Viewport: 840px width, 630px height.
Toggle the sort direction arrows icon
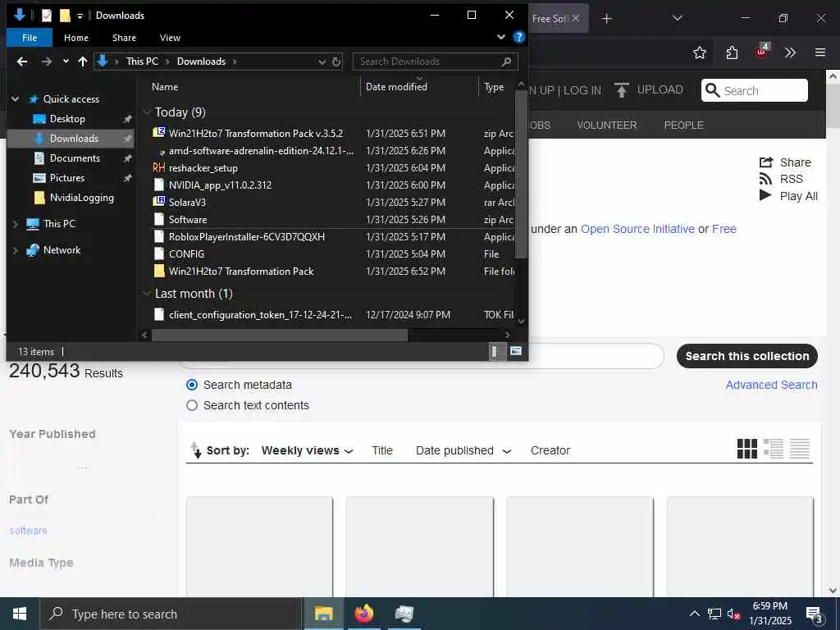pos(196,450)
